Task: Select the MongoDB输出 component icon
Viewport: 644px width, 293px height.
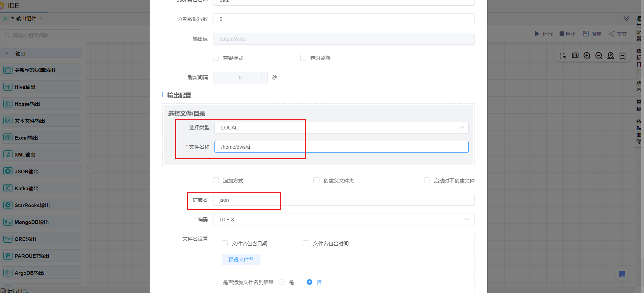Action: point(8,222)
